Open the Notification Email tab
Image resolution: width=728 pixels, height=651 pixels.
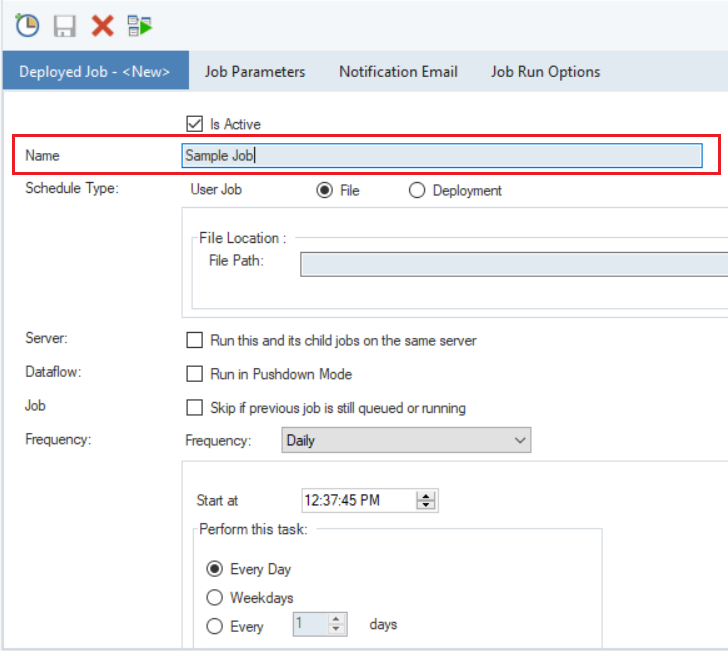coord(398,72)
